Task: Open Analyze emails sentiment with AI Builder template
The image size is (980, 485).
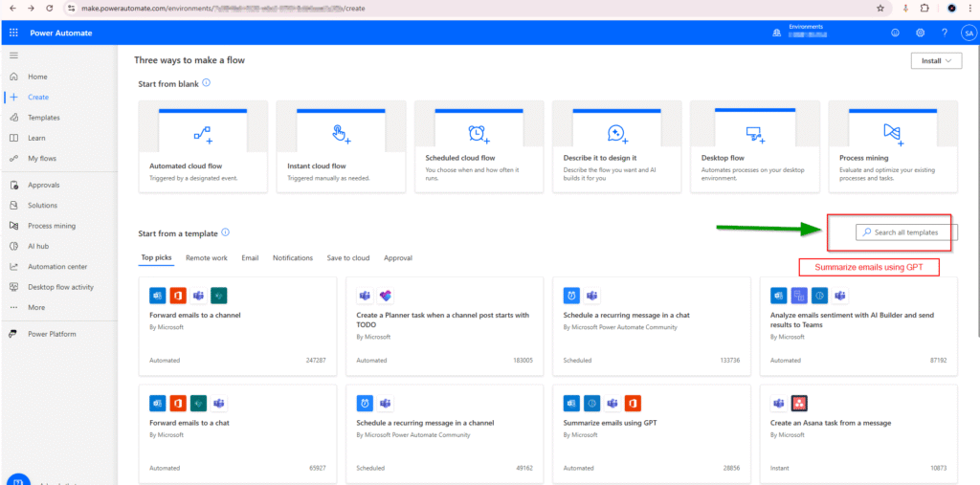Action: [858, 326]
